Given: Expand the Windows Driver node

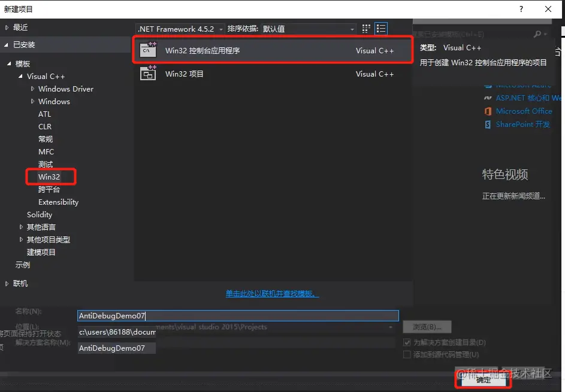Looking at the screenshot, I should 32,89.
